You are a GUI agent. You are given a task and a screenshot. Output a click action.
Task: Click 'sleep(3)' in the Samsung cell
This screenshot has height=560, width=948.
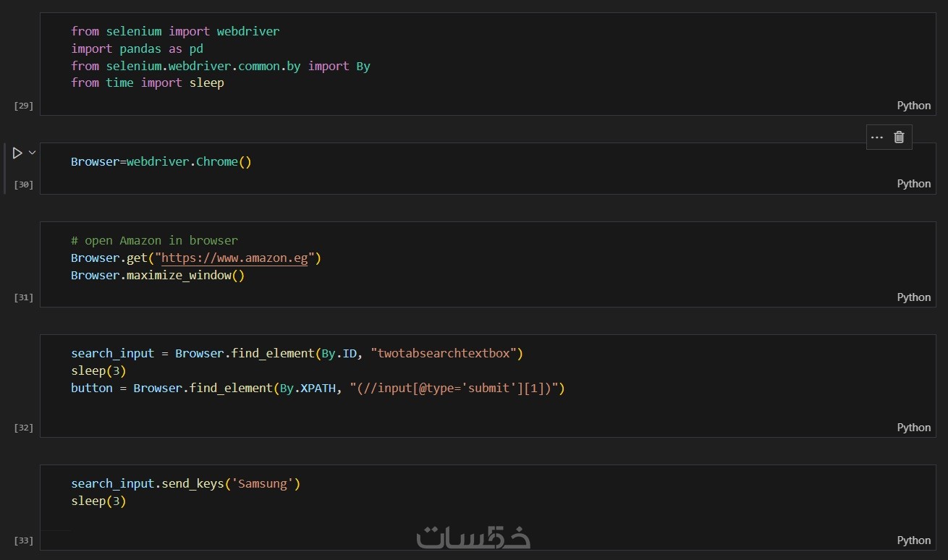point(98,501)
